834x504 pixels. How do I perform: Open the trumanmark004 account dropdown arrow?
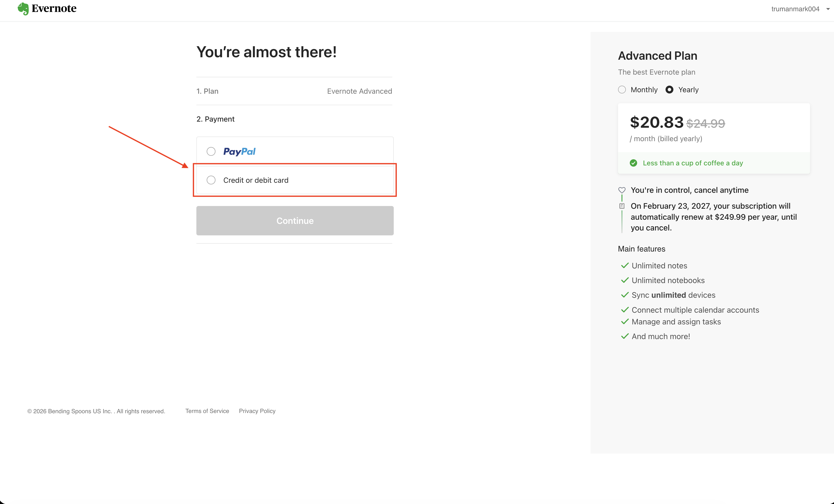(828, 9)
